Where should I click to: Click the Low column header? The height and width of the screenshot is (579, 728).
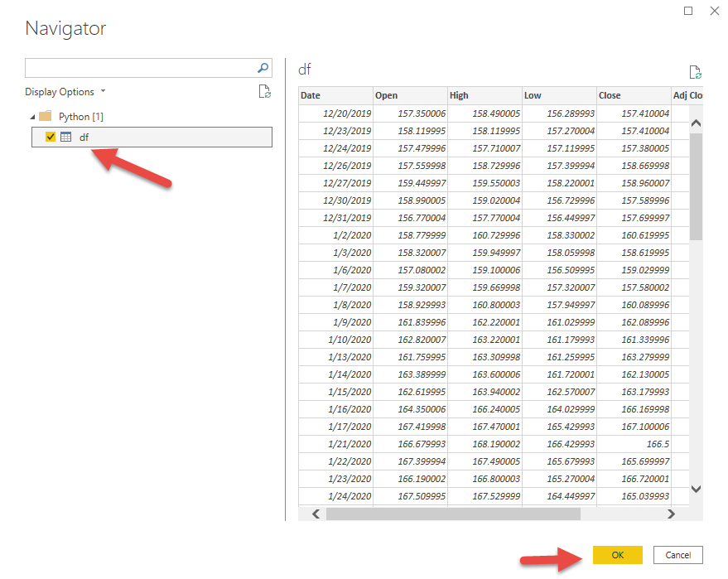pos(560,95)
